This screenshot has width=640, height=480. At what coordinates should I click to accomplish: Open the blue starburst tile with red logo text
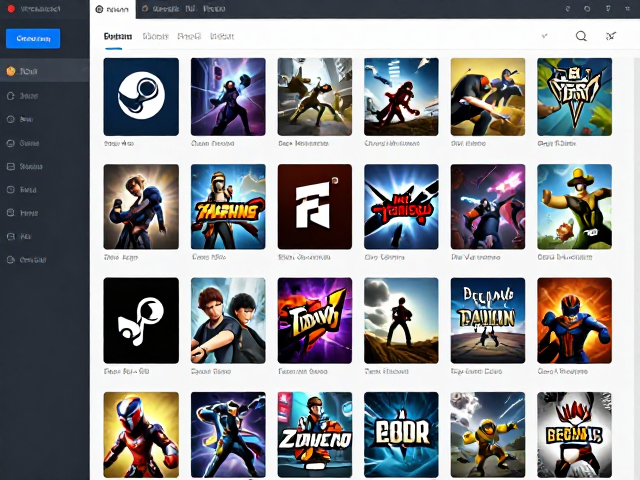pyautogui.click(x=401, y=207)
